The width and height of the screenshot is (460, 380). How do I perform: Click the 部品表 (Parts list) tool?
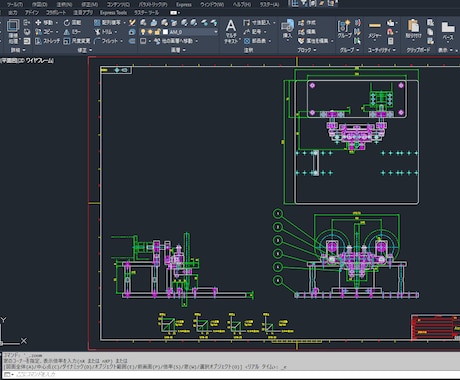click(254, 41)
